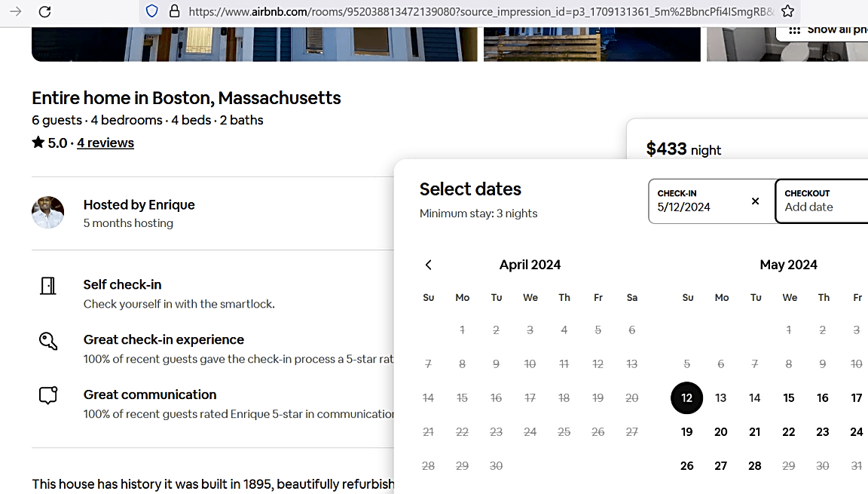Open the main house exterior photo

pos(255,44)
